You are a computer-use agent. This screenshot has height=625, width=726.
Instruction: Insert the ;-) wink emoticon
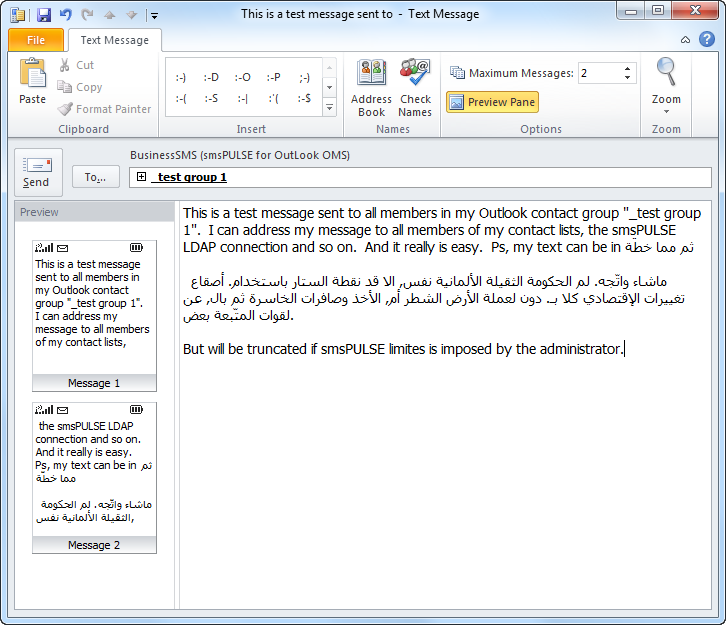click(304, 77)
